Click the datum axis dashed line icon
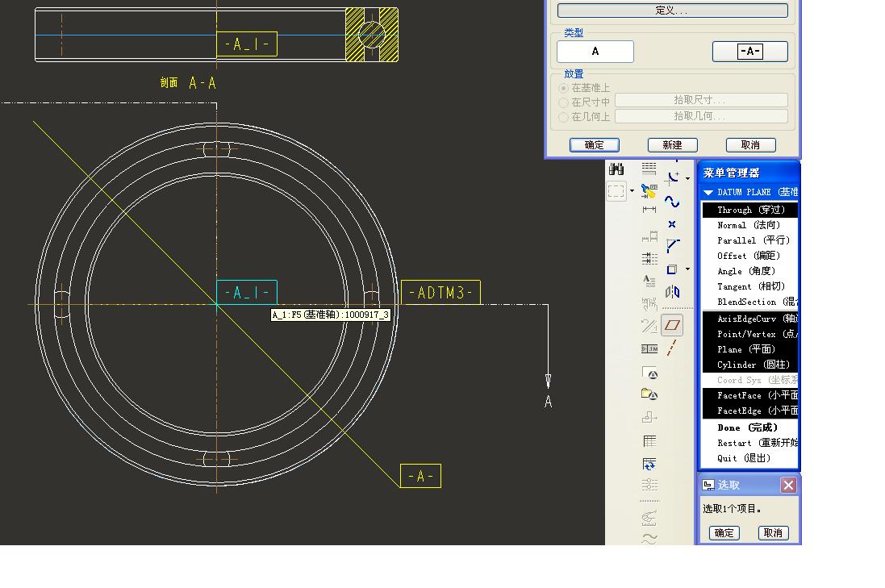 [x=671, y=348]
